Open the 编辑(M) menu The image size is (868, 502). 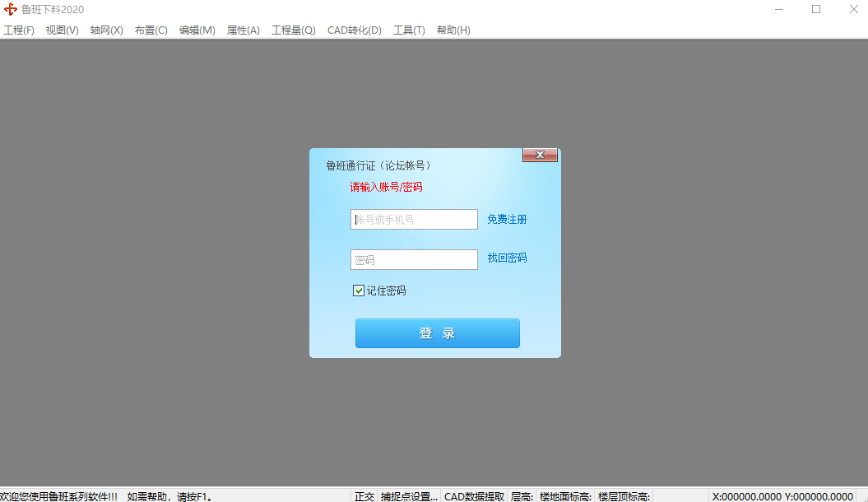[x=197, y=30]
